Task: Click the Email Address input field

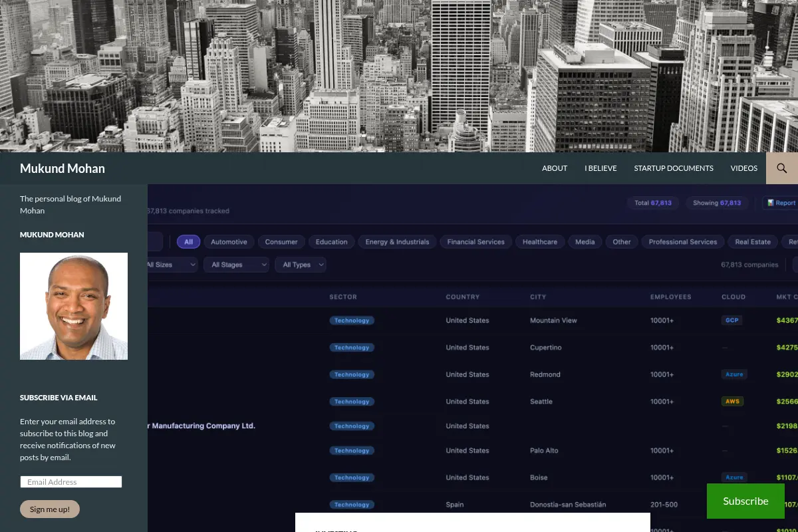Action: (x=71, y=482)
